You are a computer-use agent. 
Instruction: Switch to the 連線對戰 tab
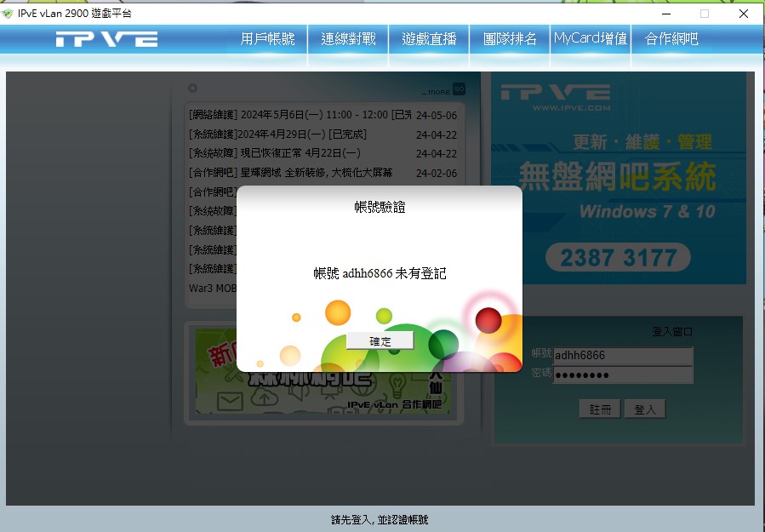point(348,39)
